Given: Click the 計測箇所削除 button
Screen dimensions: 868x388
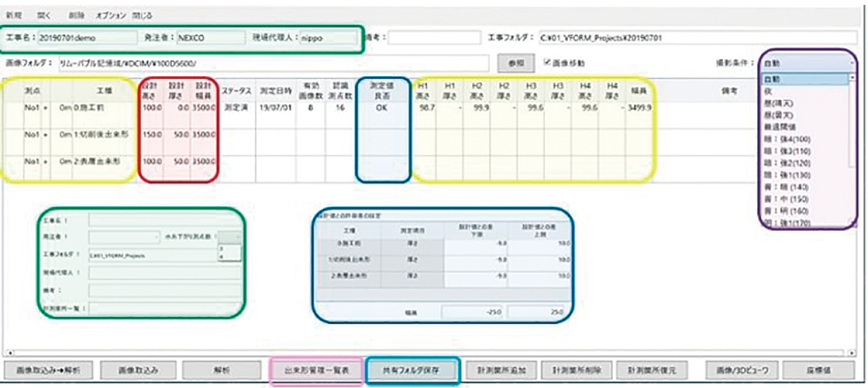Looking at the screenshot, I should coord(576,370).
